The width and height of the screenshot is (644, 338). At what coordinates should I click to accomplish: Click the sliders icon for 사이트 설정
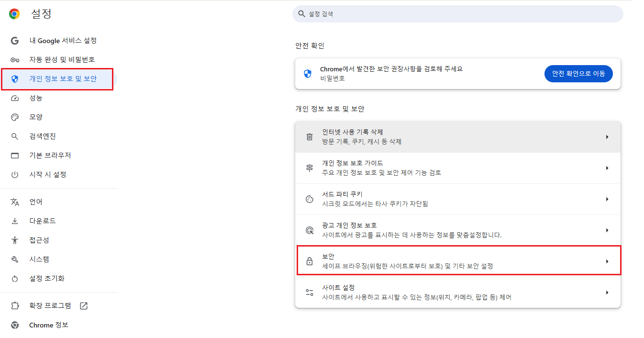coord(310,293)
